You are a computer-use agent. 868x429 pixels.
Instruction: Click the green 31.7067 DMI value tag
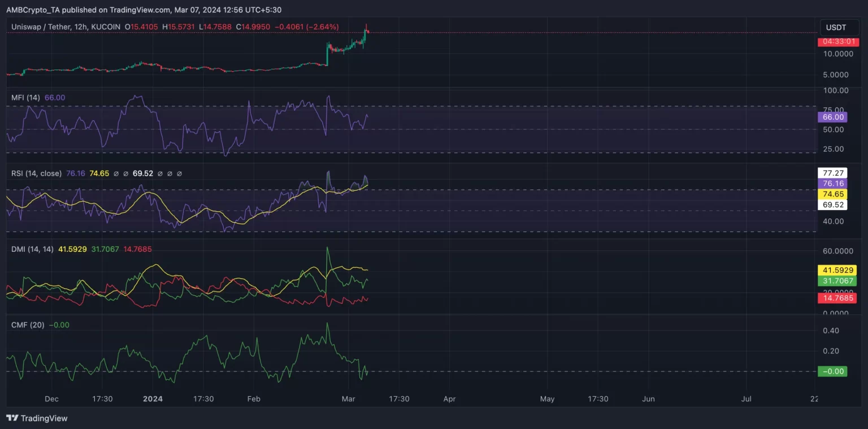(836, 281)
